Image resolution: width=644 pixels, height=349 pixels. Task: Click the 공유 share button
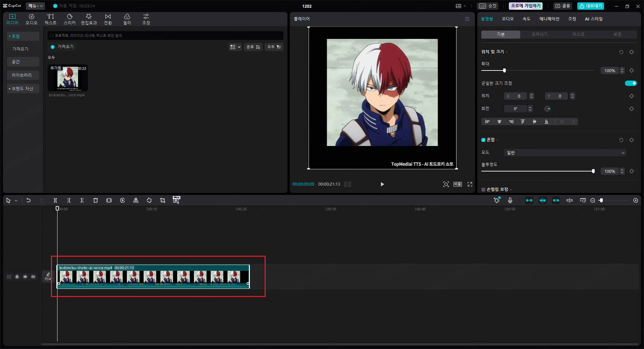563,6
